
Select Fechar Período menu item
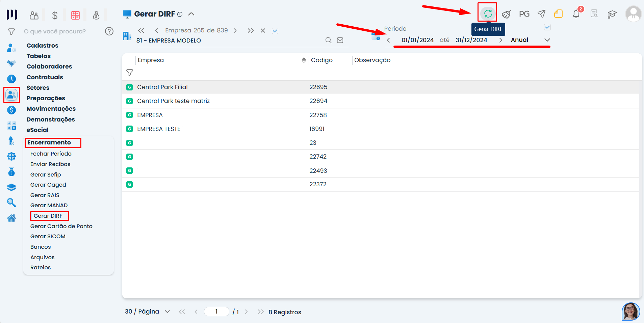(x=51, y=154)
